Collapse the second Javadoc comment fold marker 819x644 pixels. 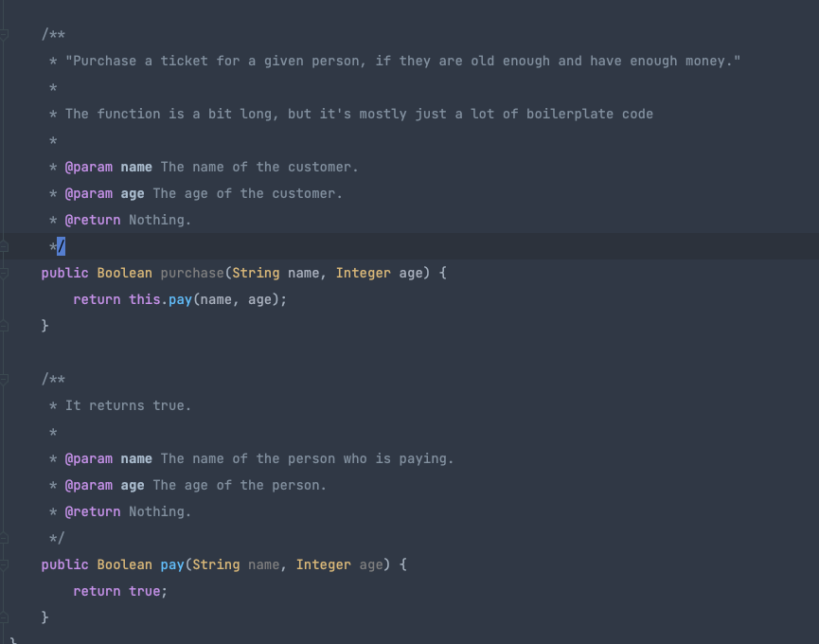[5, 379]
